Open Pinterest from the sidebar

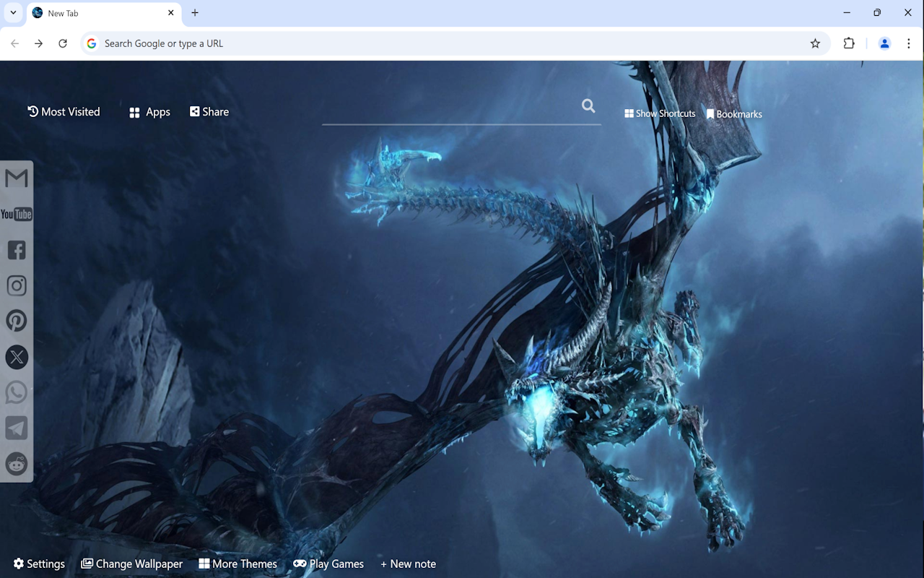pyautogui.click(x=16, y=320)
